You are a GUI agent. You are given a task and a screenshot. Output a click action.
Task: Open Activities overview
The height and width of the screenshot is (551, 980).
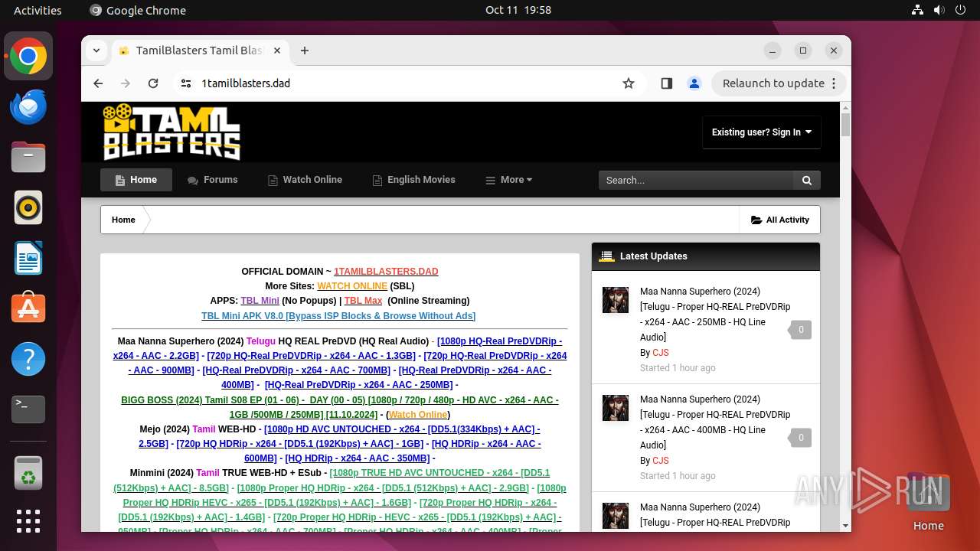pyautogui.click(x=38, y=10)
